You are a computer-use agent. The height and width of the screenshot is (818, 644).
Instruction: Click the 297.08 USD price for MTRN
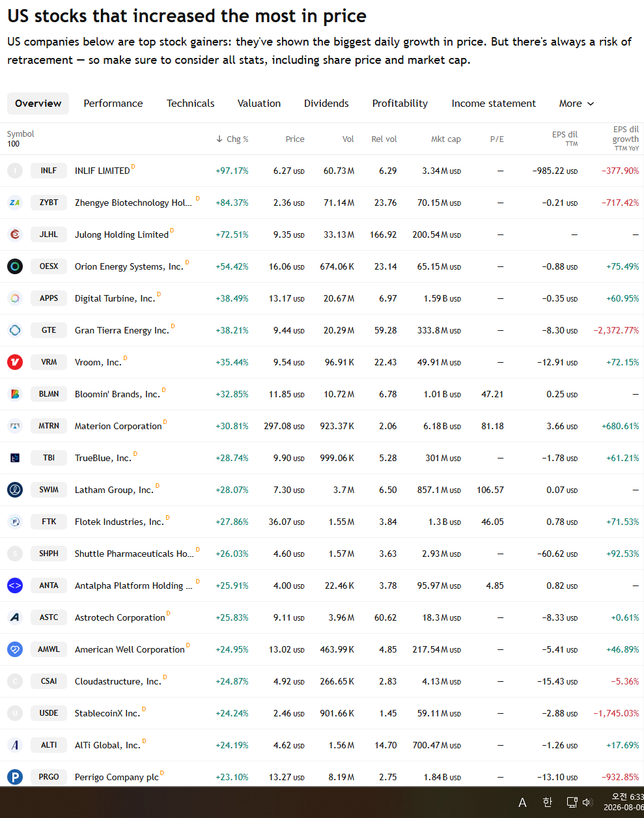click(x=284, y=427)
